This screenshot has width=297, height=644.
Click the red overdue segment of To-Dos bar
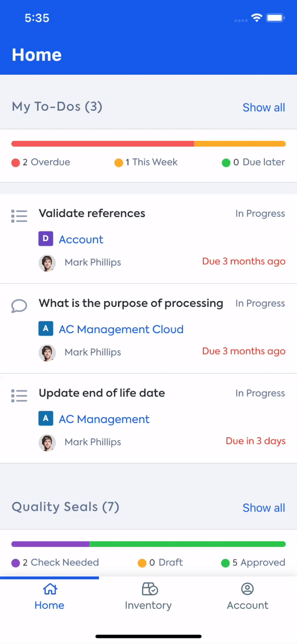[102, 144]
